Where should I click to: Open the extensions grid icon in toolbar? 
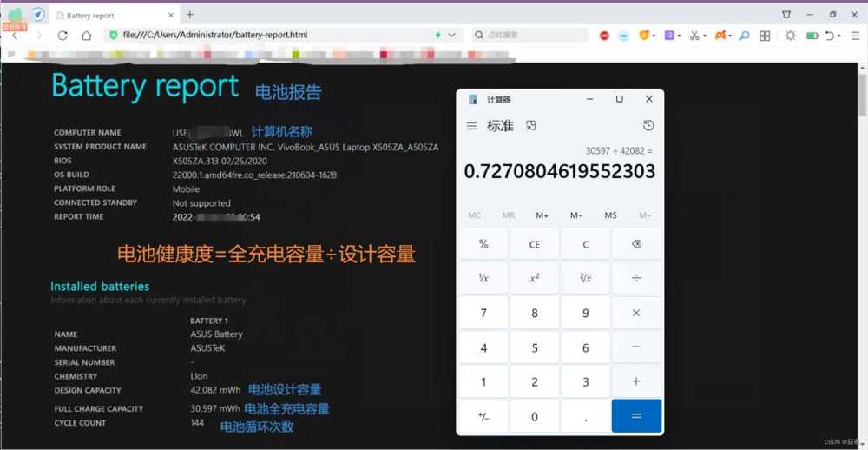click(765, 36)
